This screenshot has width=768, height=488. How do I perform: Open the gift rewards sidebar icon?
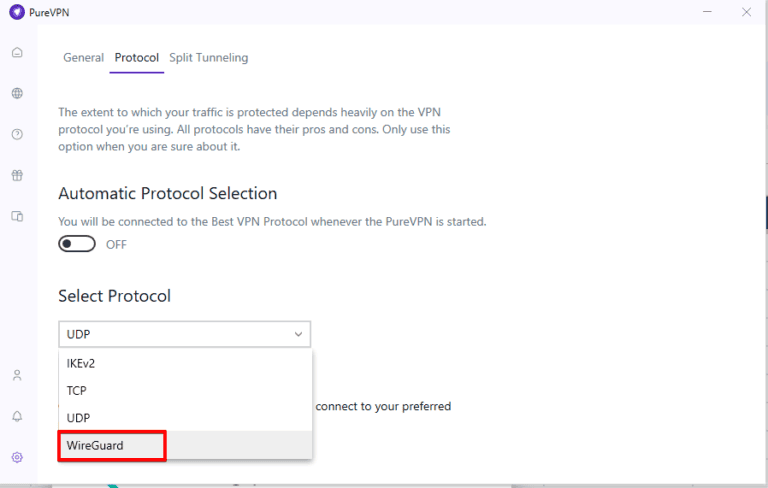click(17, 175)
